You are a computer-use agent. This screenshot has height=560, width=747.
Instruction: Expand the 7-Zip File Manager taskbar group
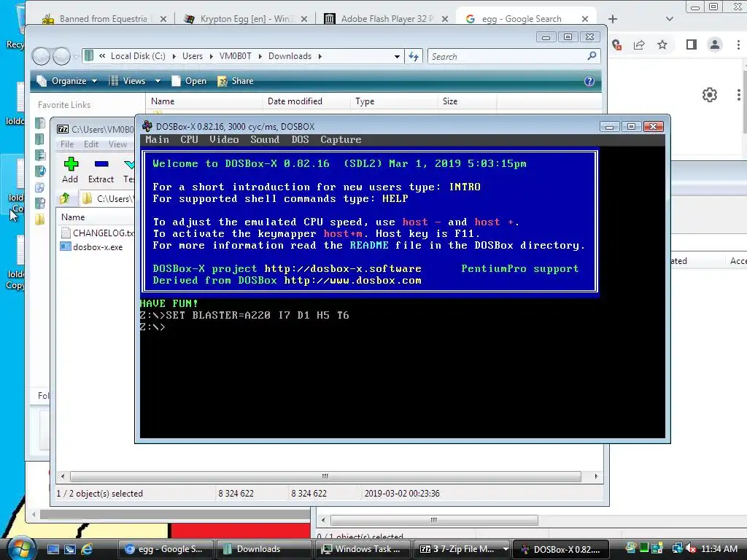(x=506, y=549)
